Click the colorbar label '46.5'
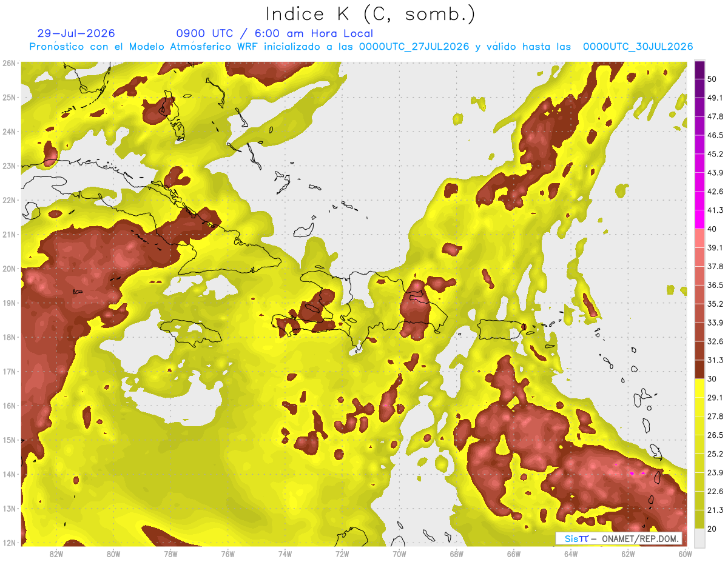This screenshot has height=562, width=728. tap(715, 135)
